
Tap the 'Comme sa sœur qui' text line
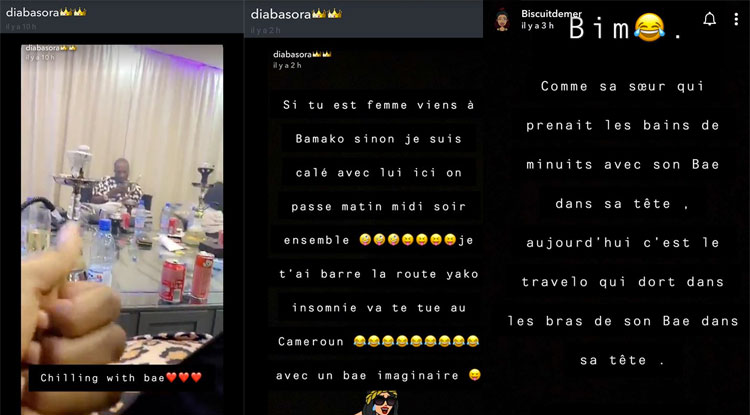tap(622, 86)
